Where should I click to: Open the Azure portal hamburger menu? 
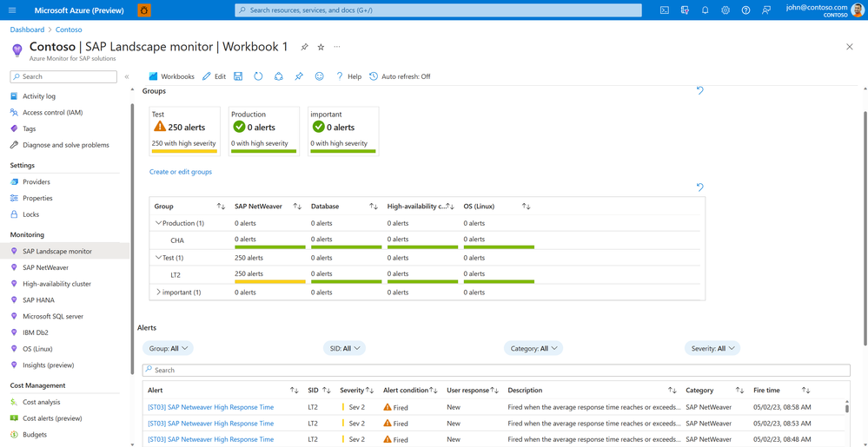(13, 10)
